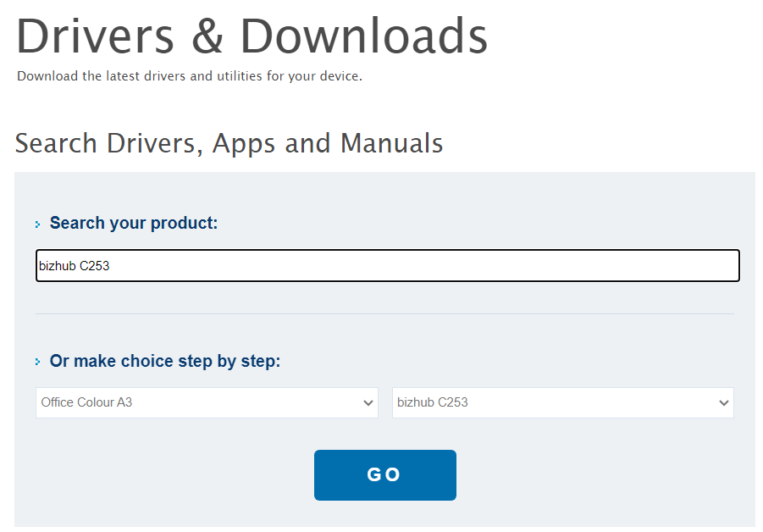Click the chevron on the bizhub C253 dropdown

[724, 402]
